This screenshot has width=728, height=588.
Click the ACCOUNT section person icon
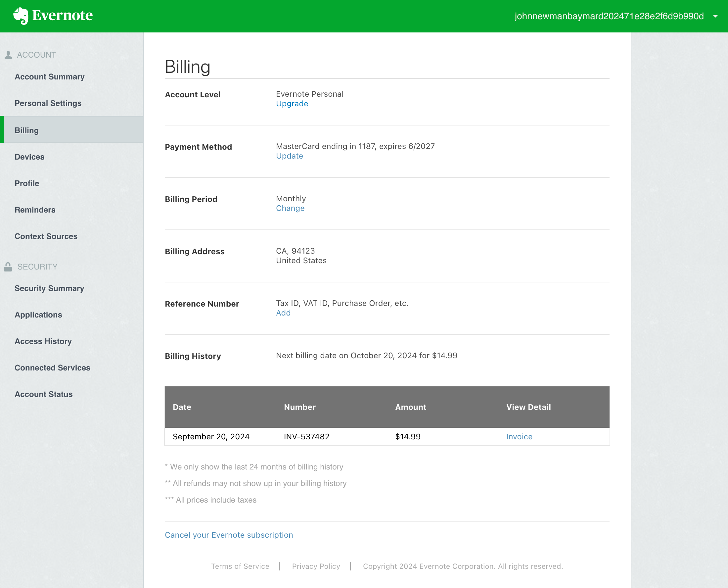coord(8,54)
